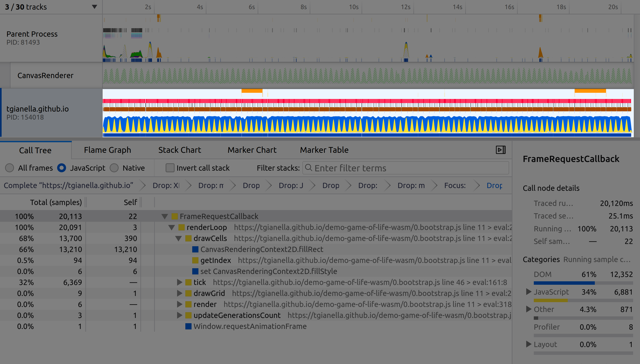Click the blue square beside set fillStyle
The image size is (640, 364).
[x=195, y=271]
